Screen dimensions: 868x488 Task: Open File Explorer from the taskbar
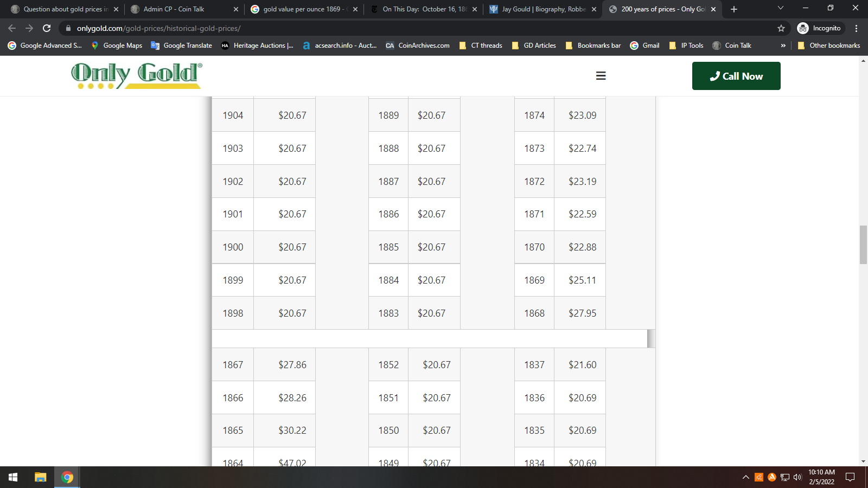[x=40, y=477]
